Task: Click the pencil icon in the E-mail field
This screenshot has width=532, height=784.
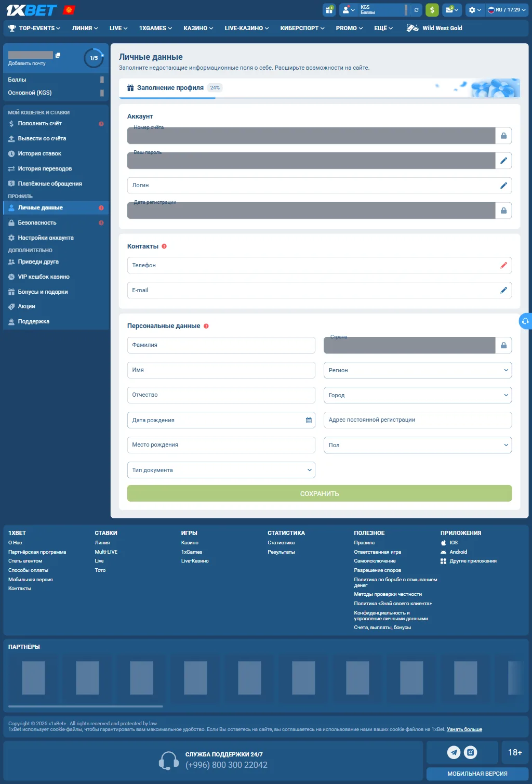Action: (503, 290)
